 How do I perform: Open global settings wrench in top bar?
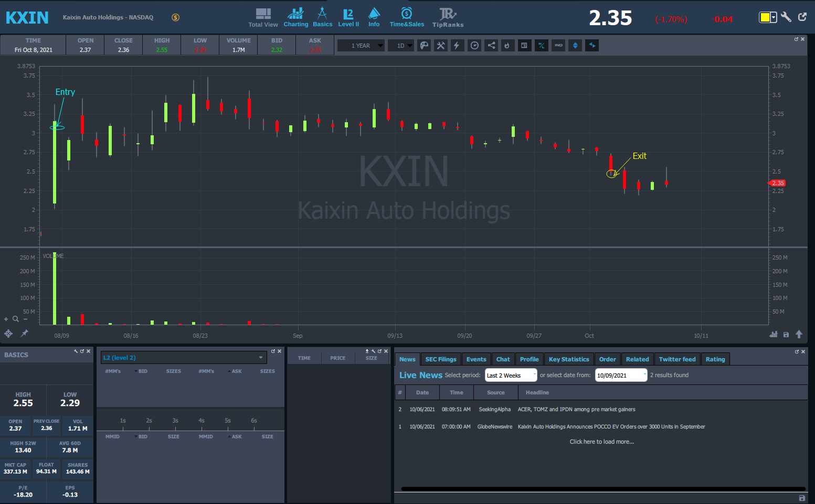[786, 17]
